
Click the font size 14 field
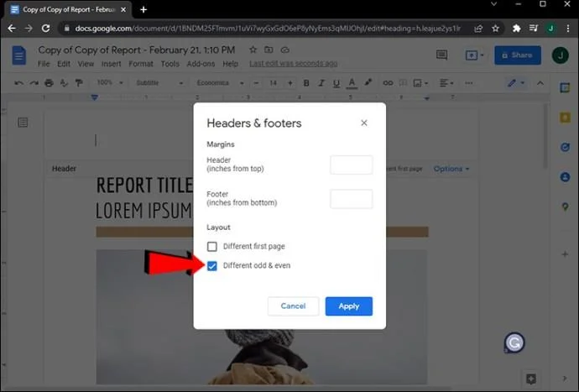pos(274,83)
